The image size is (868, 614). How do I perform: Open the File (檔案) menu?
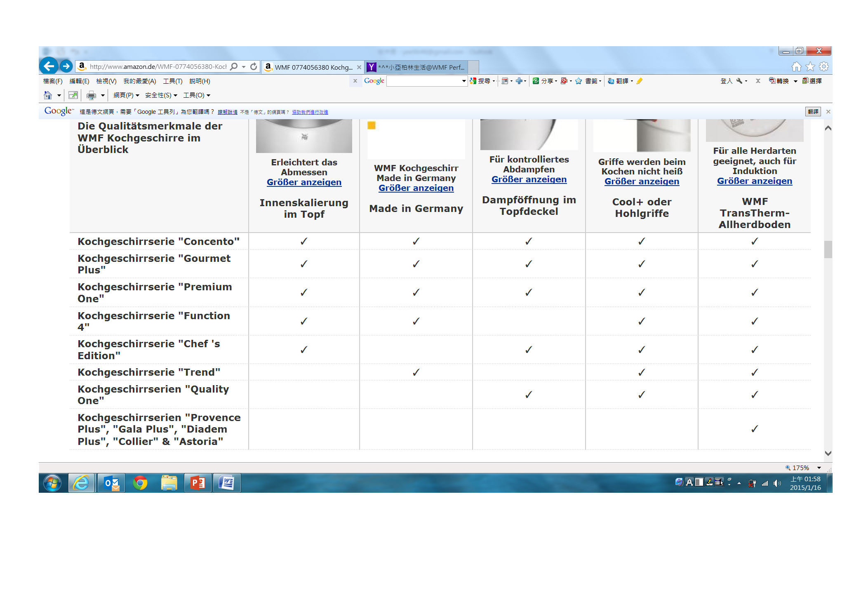pyautogui.click(x=53, y=81)
